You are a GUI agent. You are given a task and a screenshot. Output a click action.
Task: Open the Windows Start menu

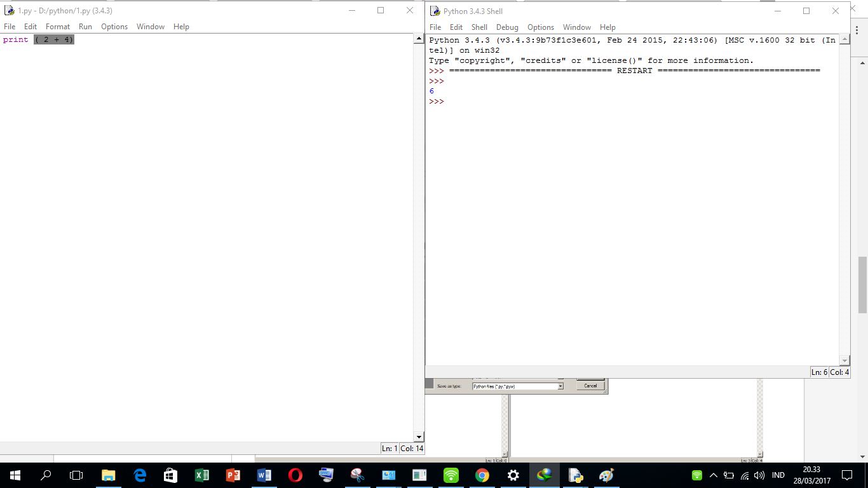point(15,475)
